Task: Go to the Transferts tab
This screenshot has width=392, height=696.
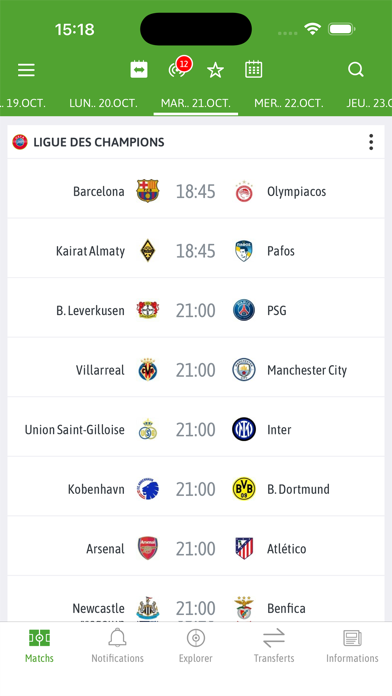Action: click(x=274, y=646)
